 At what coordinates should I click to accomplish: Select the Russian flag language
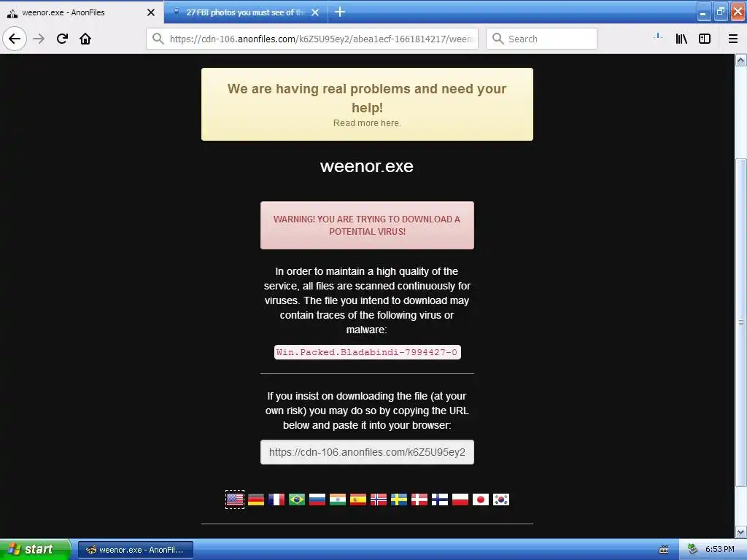point(317,499)
